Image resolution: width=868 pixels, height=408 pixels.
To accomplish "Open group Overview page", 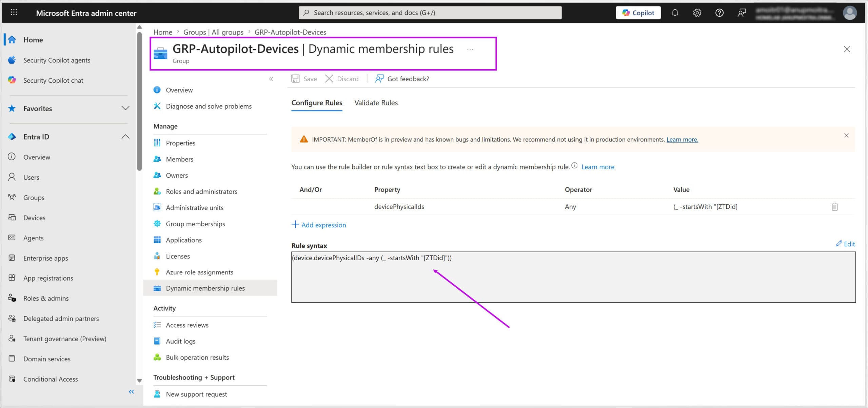I will (179, 90).
